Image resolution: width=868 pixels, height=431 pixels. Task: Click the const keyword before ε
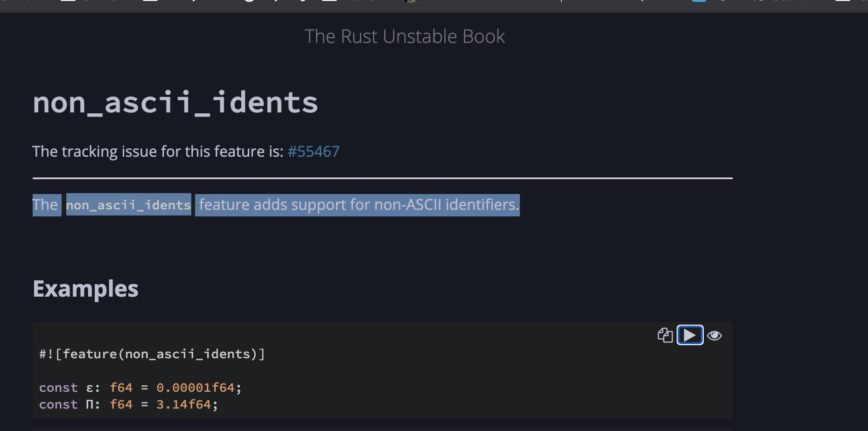58,388
